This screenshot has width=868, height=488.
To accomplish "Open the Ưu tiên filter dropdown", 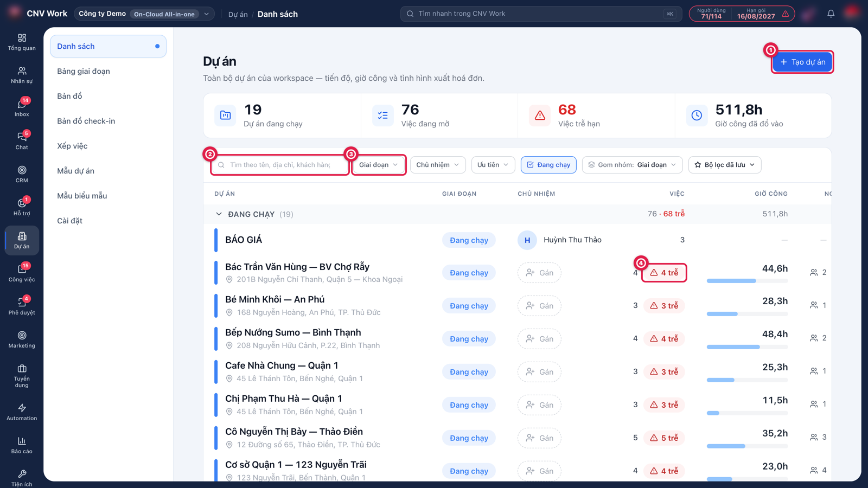I will click(493, 165).
